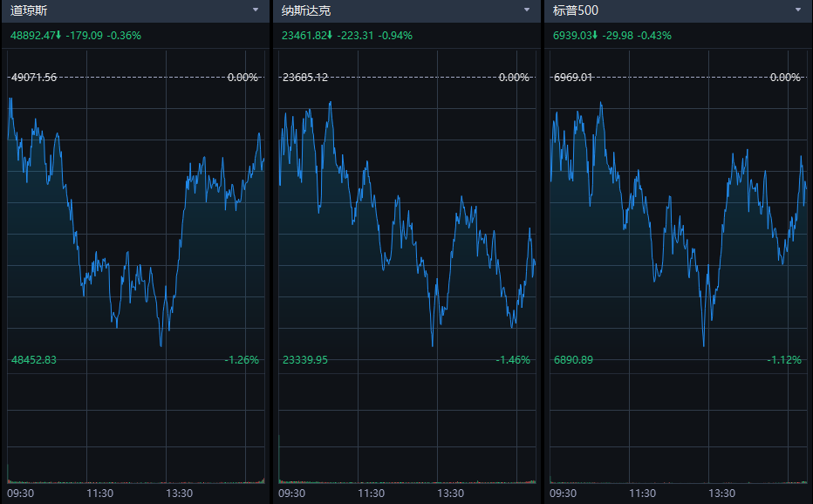Click the Nasdaq -1.46% low marker
The height and width of the screenshot is (504, 813).
point(513,359)
